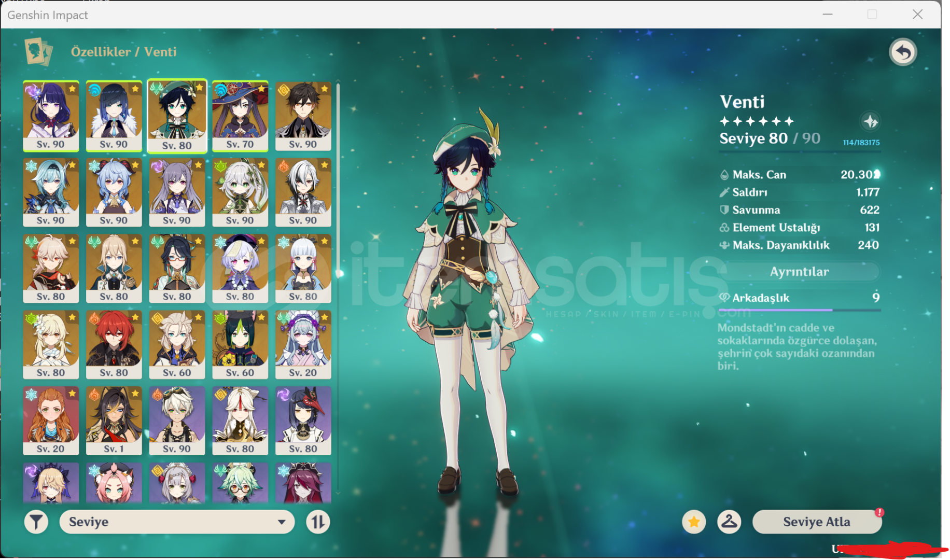Choose Nahida from the character grid
Image resolution: width=950 pixels, height=560 pixels.
coord(240,192)
